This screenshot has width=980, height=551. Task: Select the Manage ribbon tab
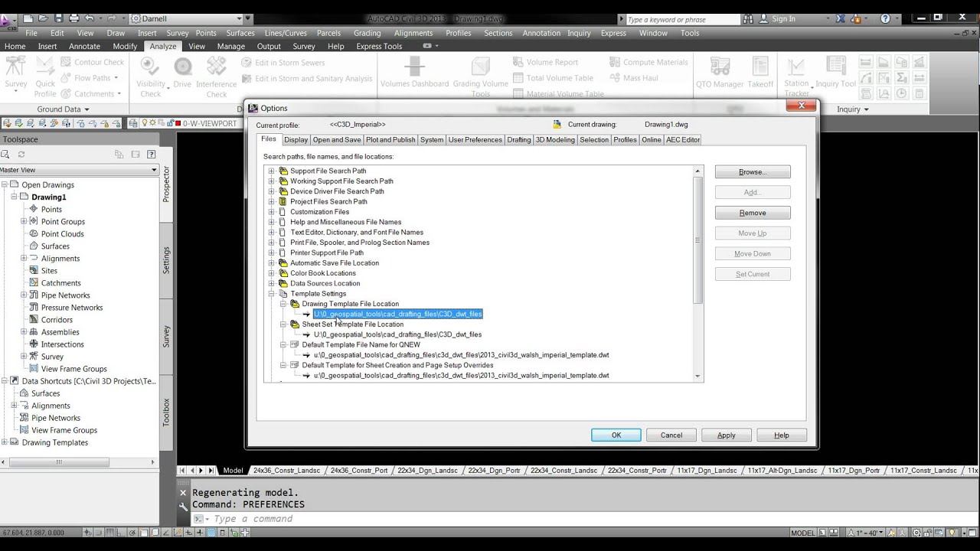230,46
